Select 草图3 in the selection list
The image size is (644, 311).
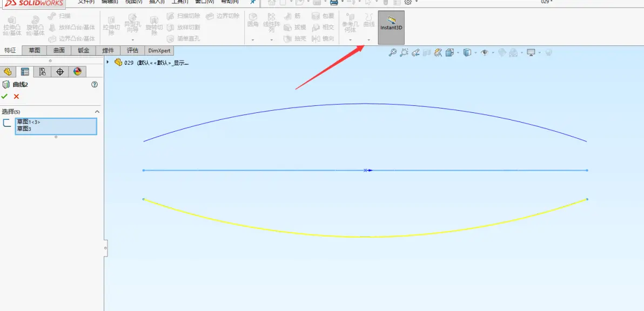click(x=24, y=129)
